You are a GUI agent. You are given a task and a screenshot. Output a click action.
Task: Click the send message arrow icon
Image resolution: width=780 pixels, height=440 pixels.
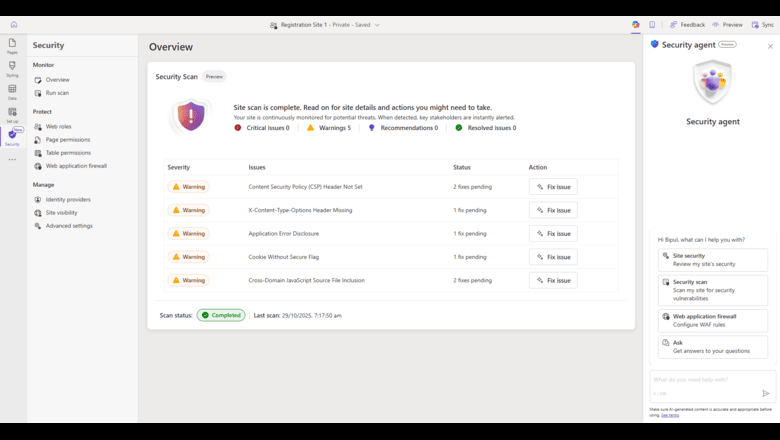(x=766, y=393)
